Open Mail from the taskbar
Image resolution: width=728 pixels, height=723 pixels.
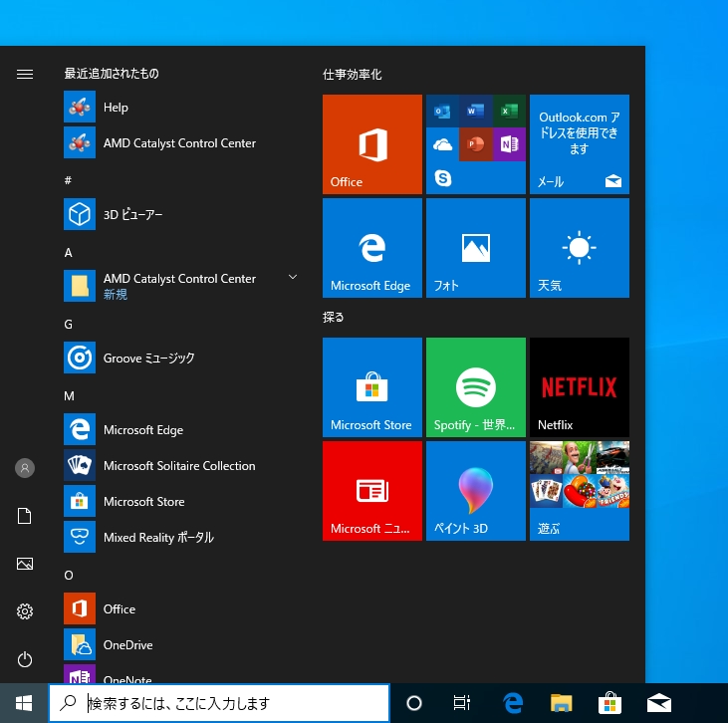coord(659,703)
